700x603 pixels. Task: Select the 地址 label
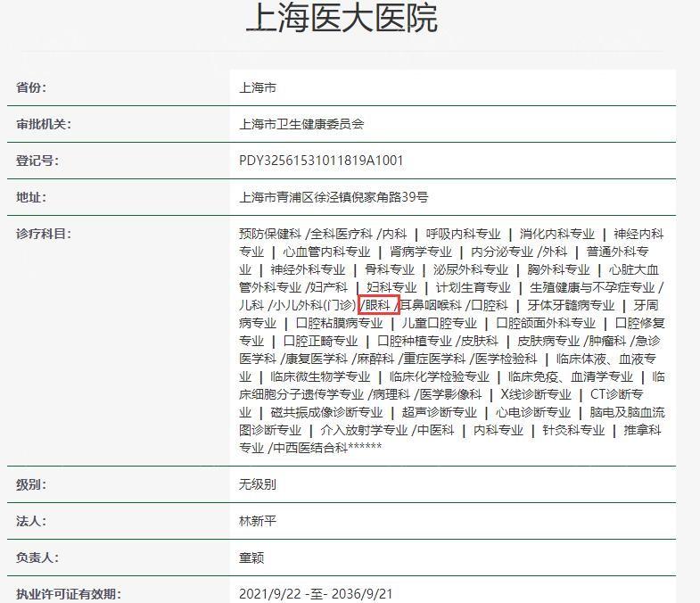pos(31,197)
